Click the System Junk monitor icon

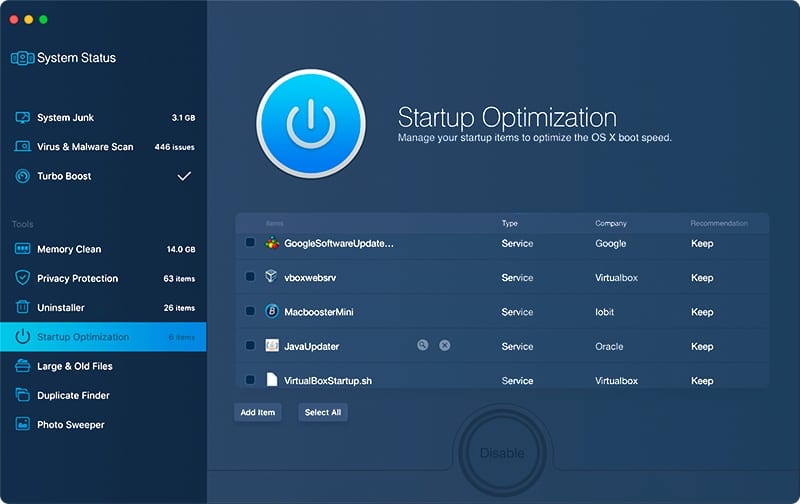[22, 118]
